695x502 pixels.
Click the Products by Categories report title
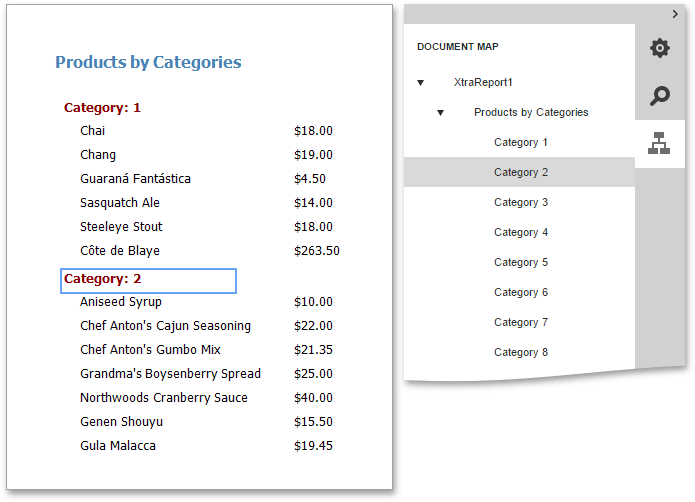click(148, 62)
